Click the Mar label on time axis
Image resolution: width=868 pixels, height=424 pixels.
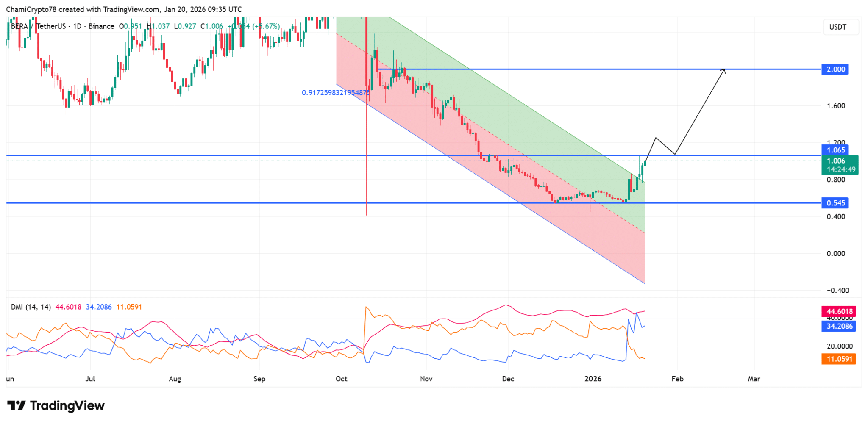(754, 379)
